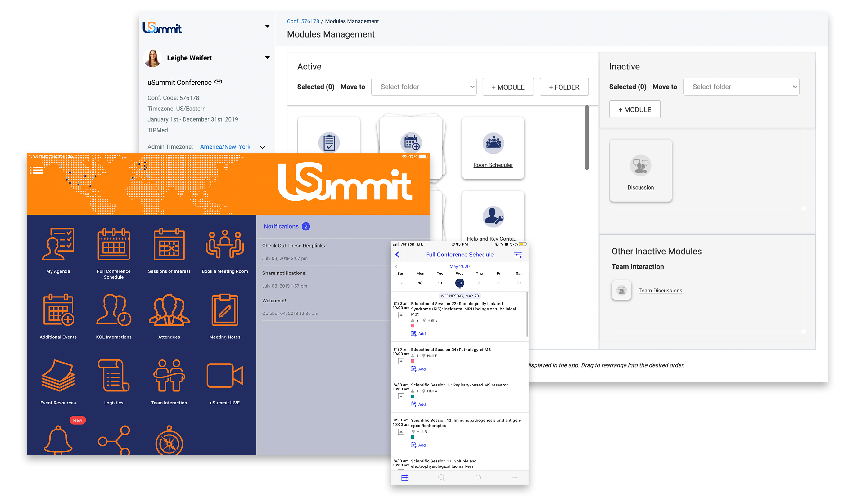The height and width of the screenshot is (504, 844).
Task: Tap the hamburger menu on tablet header
Action: click(36, 170)
